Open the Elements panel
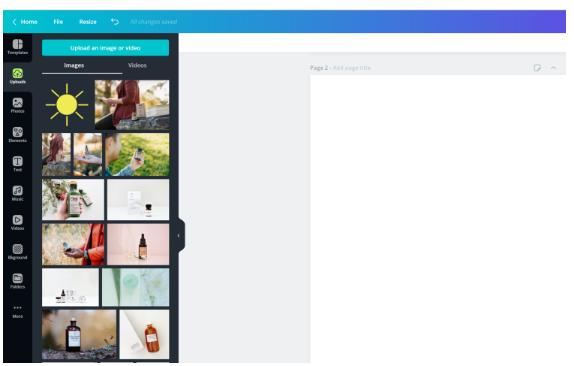This screenshot has height=366, width=574. click(x=17, y=135)
